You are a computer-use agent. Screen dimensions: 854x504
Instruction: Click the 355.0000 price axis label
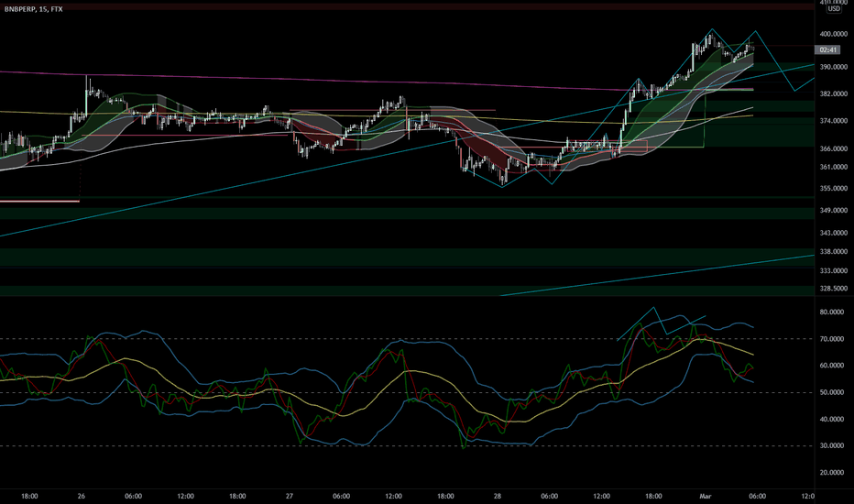tap(833, 189)
